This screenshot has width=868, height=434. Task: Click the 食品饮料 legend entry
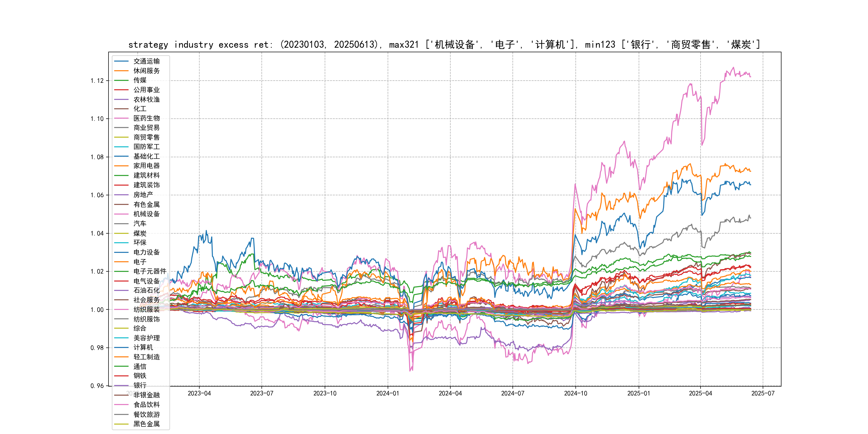(146, 405)
